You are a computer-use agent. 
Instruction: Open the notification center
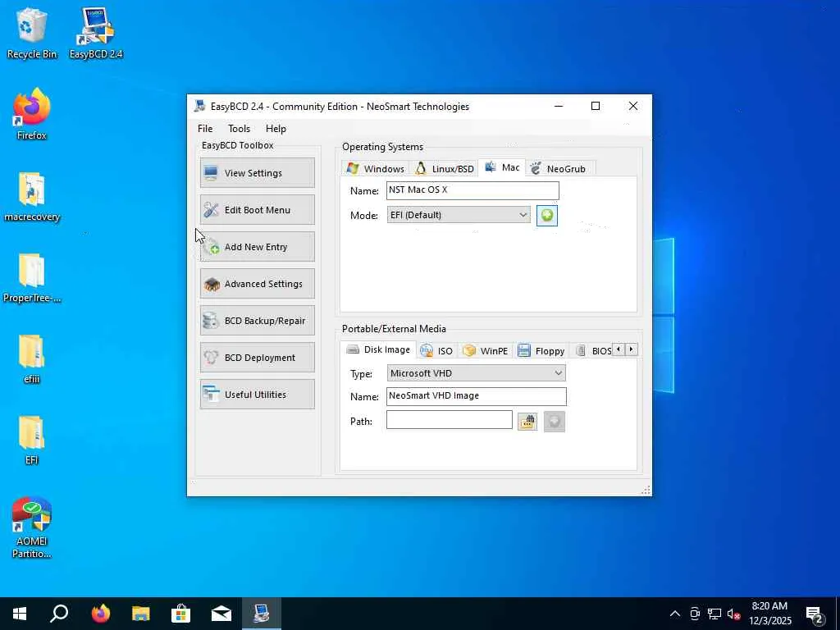pos(815,614)
